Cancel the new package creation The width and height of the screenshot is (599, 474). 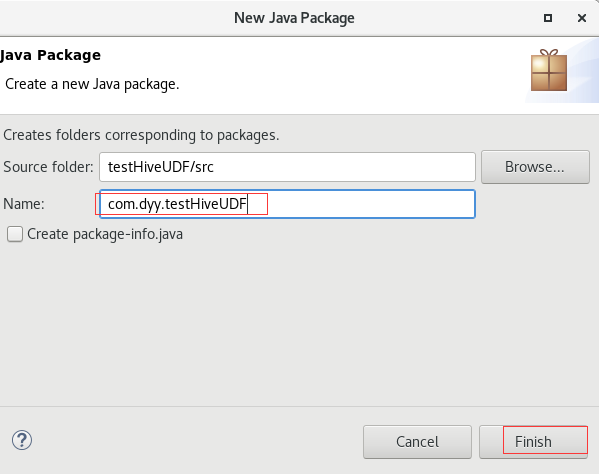[418, 442]
